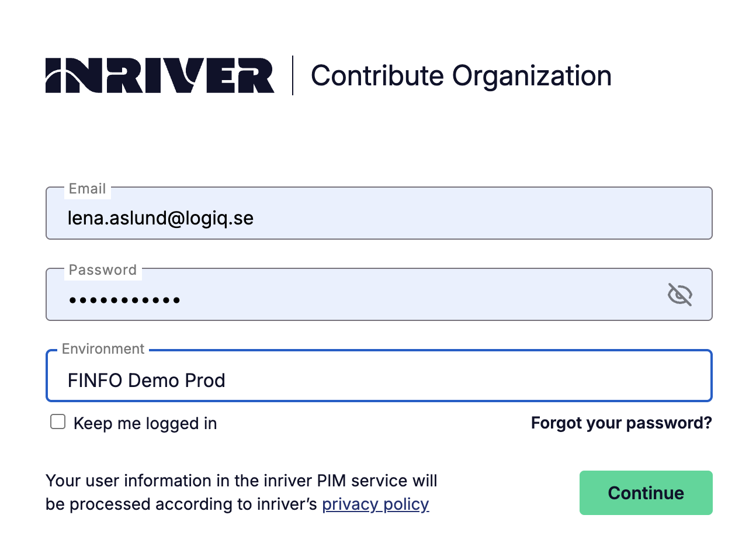Viewport: 756px width, 539px height.
Task: Click the masked password dots
Action: (x=124, y=300)
